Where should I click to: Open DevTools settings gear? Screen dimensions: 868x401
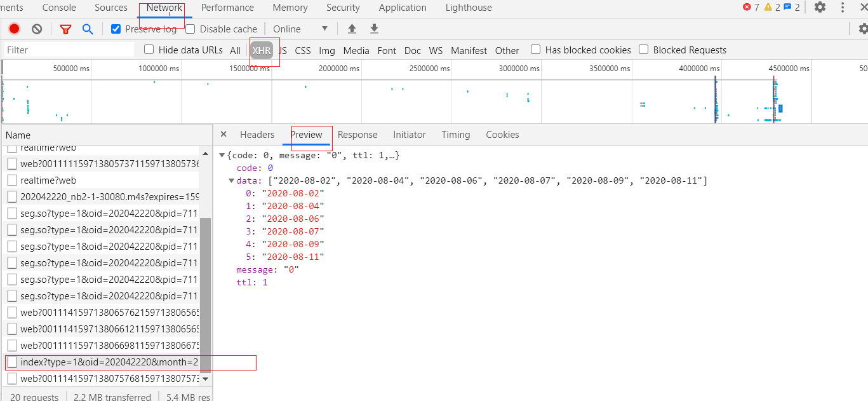pos(820,8)
